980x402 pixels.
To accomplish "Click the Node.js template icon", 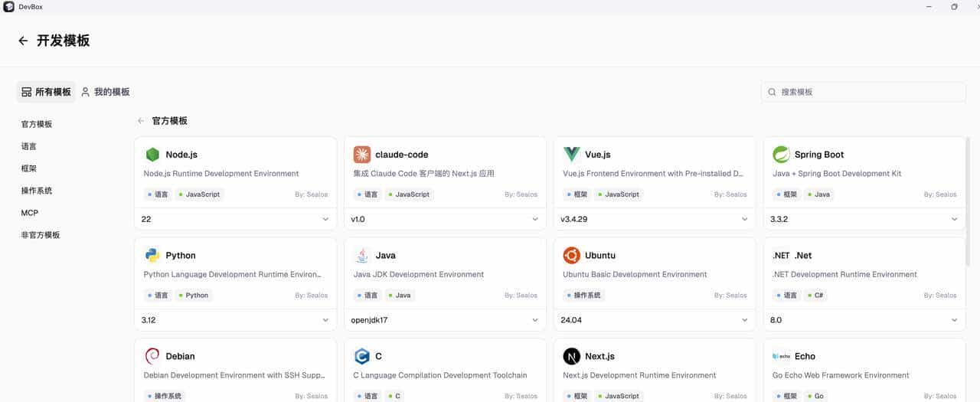I will 152,155.
